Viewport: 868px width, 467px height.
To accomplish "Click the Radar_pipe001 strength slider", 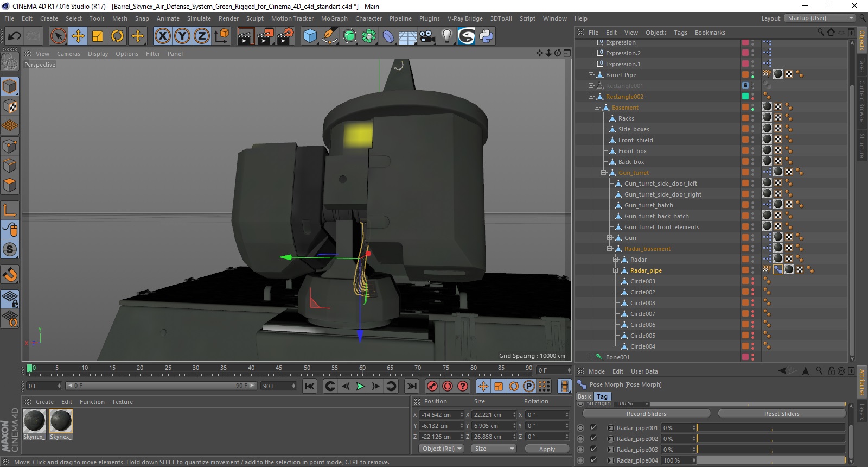I will pyautogui.click(x=771, y=428).
